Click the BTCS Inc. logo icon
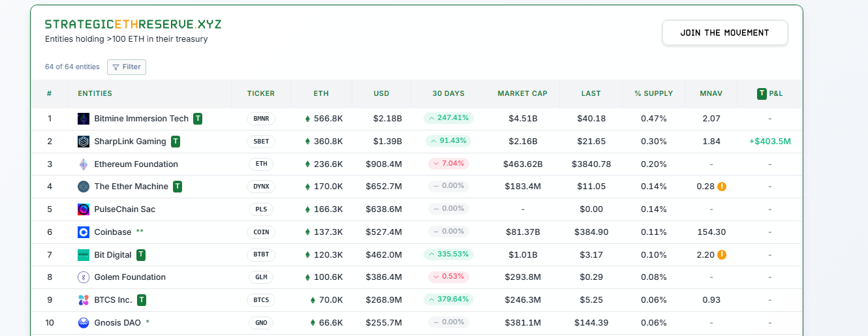Viewport: 868px width, 336px height. 84,300
